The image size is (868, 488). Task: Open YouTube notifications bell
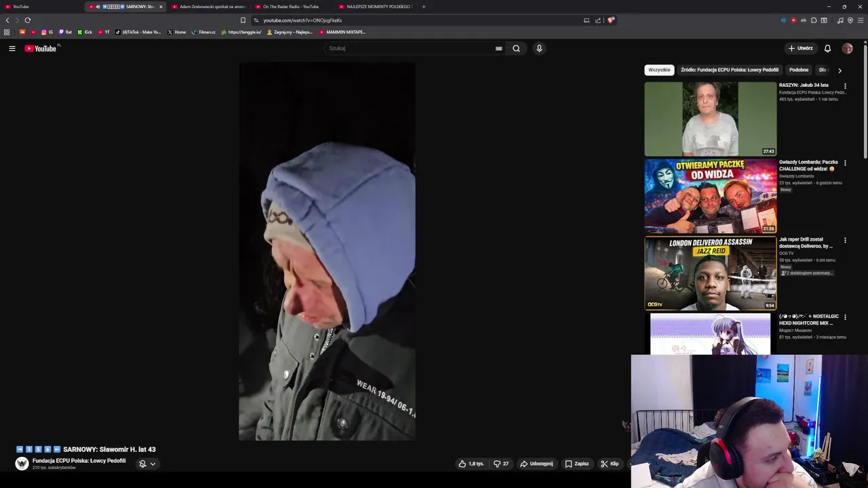pyautogui.click(x=827, y=48)
